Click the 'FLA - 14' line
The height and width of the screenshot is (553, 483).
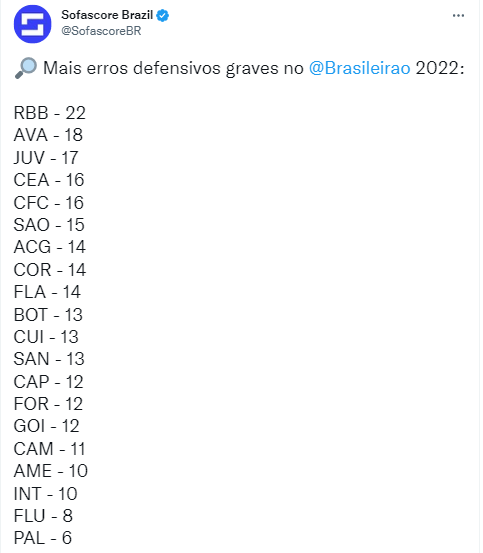click(47, 292)
